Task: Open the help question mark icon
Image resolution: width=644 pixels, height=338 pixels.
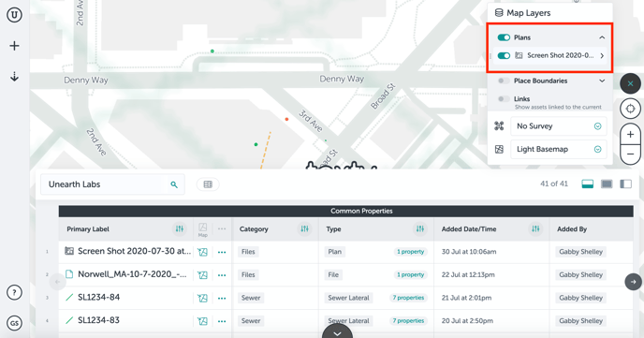Action: tap(14, 292)
